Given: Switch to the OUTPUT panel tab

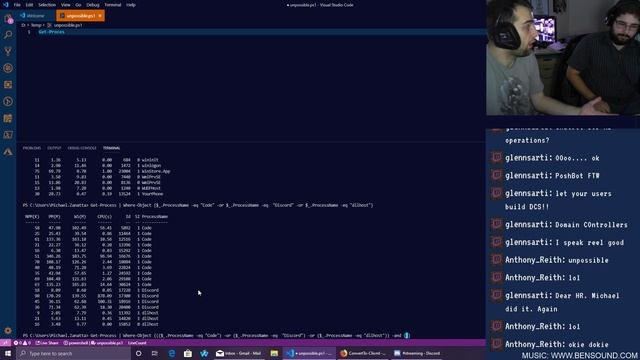Looking at the screenshot, I should coord(54,148).
